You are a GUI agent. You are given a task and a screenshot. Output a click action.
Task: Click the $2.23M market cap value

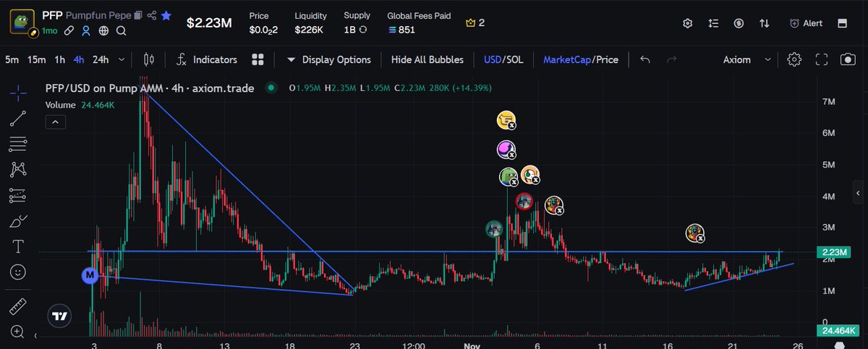(209, 23)
